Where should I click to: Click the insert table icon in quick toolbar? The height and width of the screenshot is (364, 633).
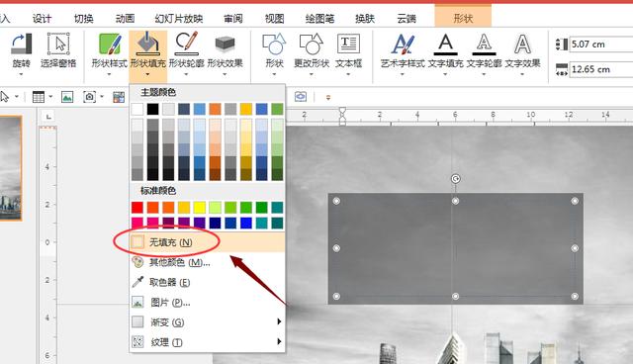click(x=39, y=97)
